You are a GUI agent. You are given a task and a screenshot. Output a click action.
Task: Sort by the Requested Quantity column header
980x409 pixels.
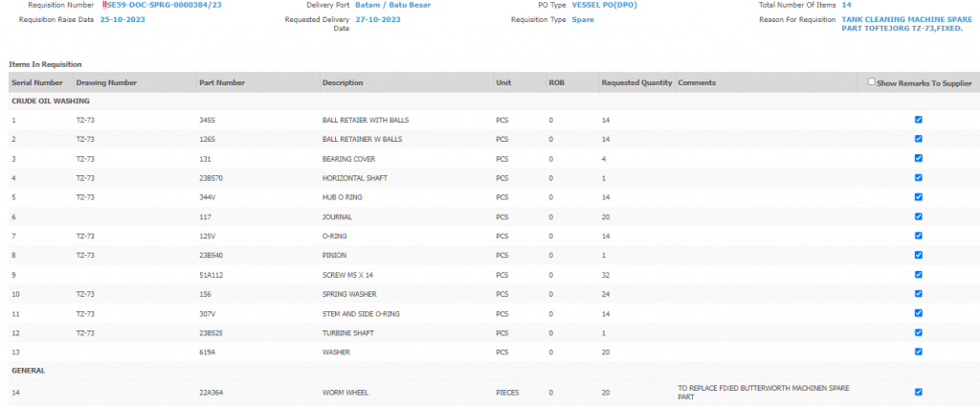[636, 83]
